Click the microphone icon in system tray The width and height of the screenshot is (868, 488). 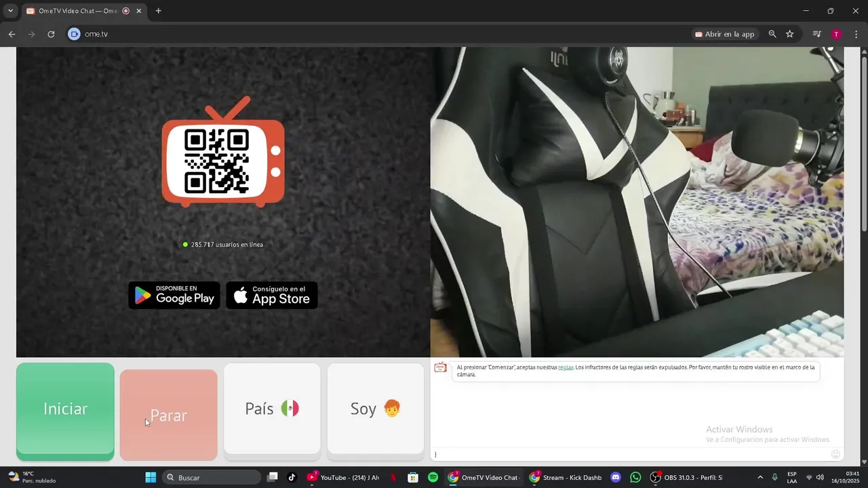tap(775, 477)
